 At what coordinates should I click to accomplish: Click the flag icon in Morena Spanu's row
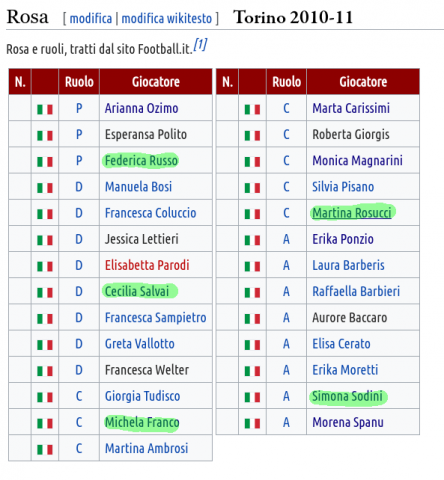pyautogui.click(x=252, y=423)
